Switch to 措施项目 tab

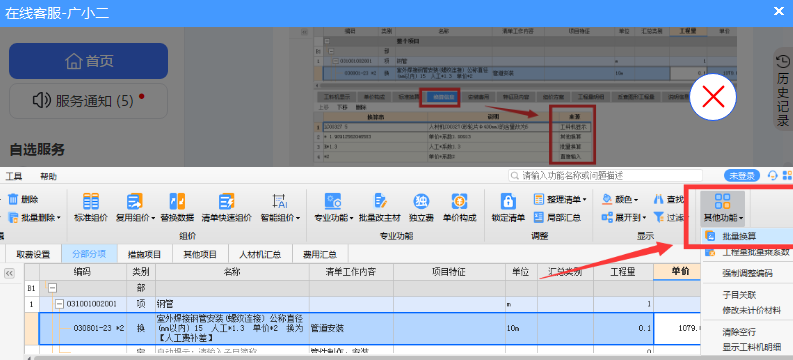click(145, 254)
